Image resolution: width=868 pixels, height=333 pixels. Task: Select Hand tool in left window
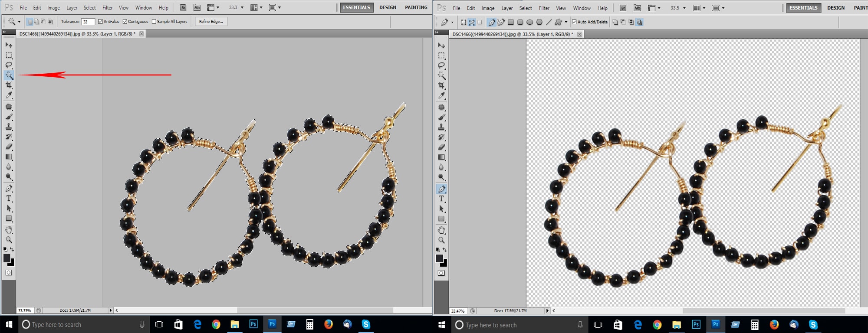pyautogui.click(x=9, y=230)
